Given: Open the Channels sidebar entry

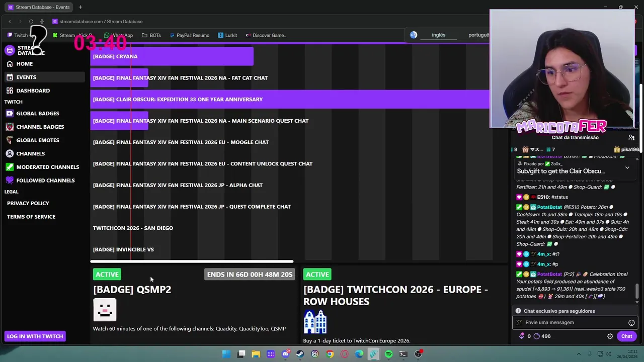Looking at the screenshot, I should (30, 153).
